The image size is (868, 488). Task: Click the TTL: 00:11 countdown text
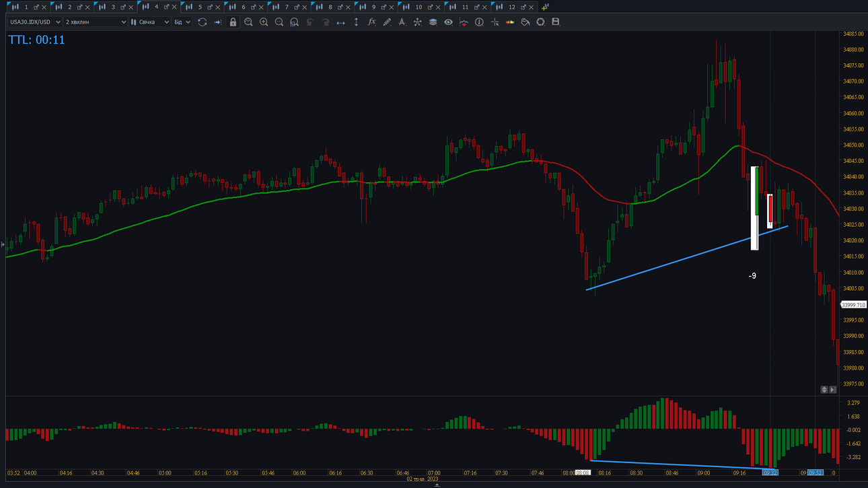point(36,40)
